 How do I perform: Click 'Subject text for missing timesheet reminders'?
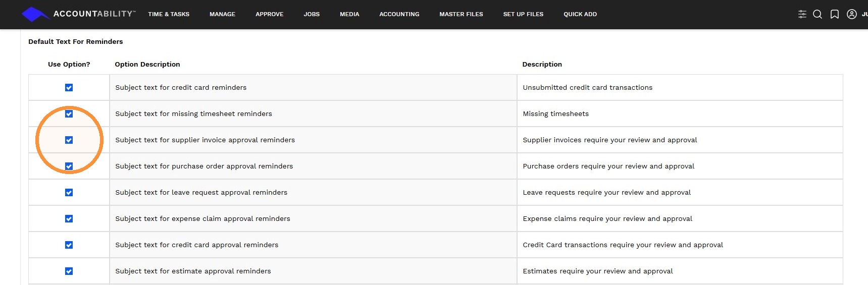pyautogui.click(x=193, y=114)
